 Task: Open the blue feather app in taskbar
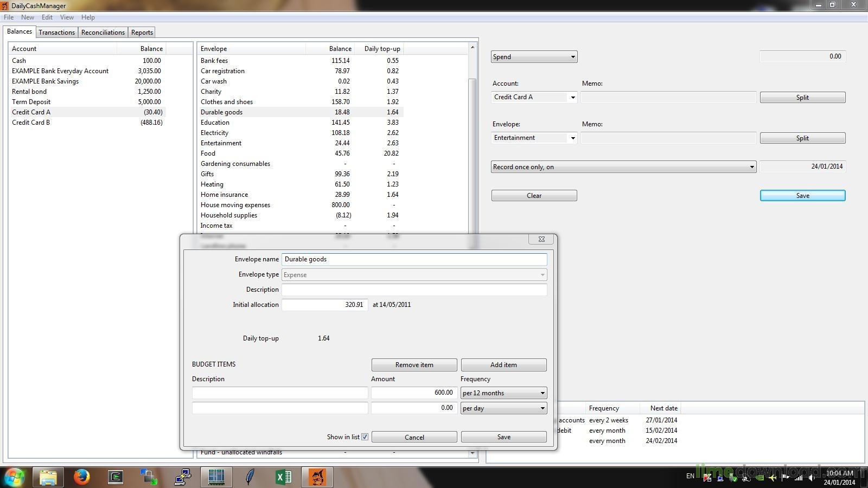250,477
